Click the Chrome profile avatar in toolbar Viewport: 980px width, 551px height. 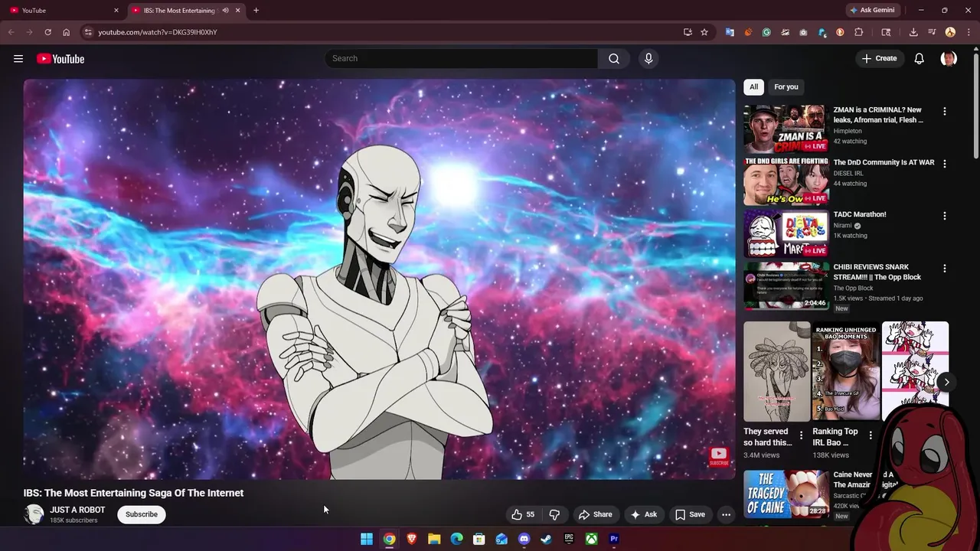click(950, 32)
